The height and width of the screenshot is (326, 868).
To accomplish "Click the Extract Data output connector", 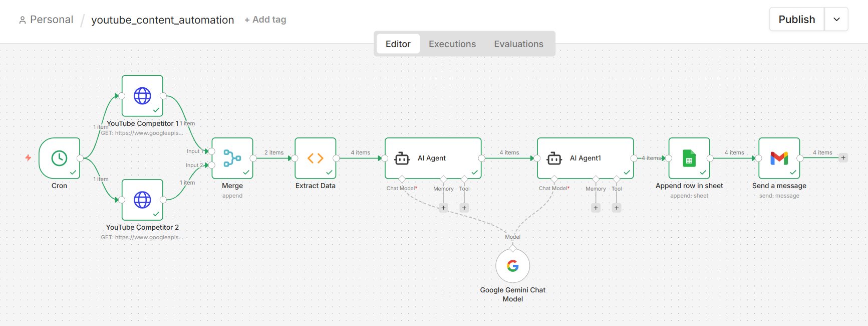I will click(337, 158).
